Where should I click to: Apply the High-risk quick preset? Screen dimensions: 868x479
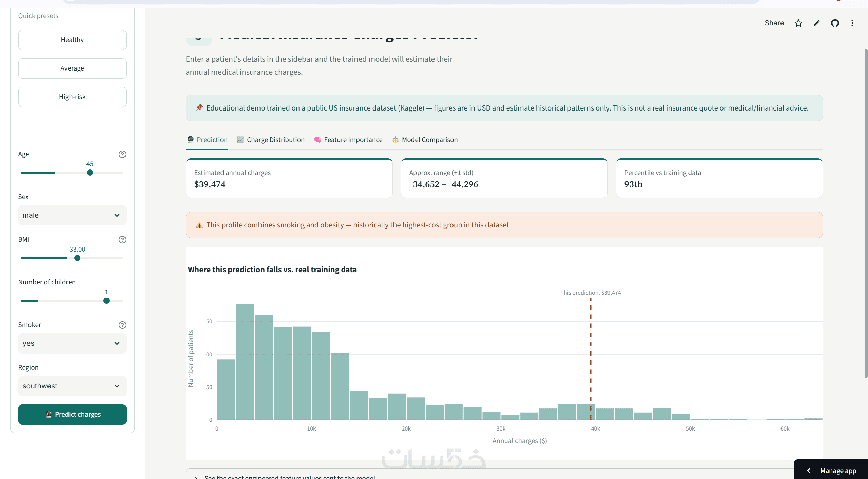pos(72,97)
